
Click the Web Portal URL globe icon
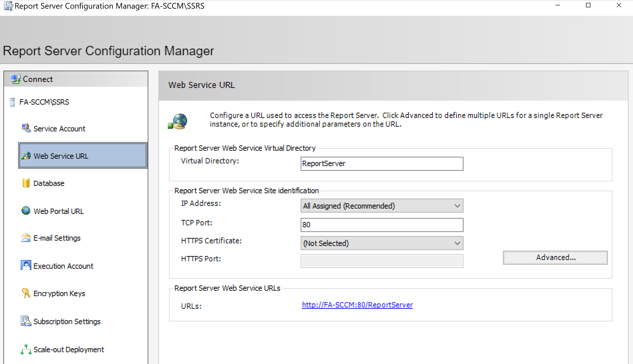(26, 211)
